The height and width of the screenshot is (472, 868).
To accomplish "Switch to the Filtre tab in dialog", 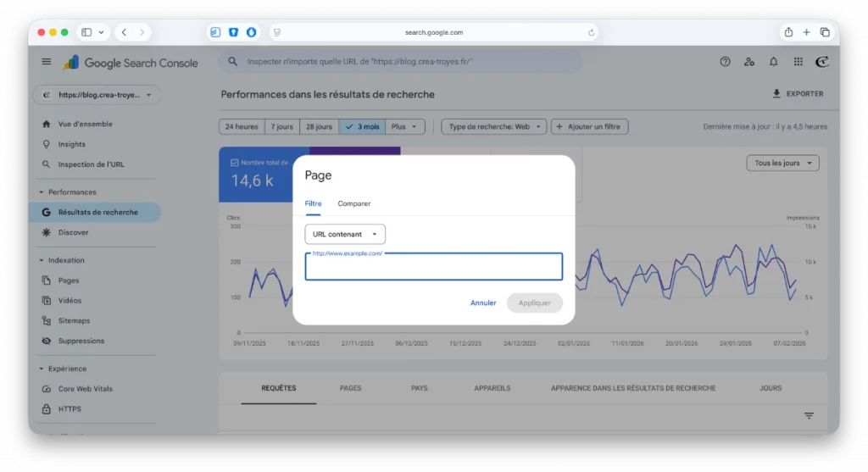I will coord(313,203).
